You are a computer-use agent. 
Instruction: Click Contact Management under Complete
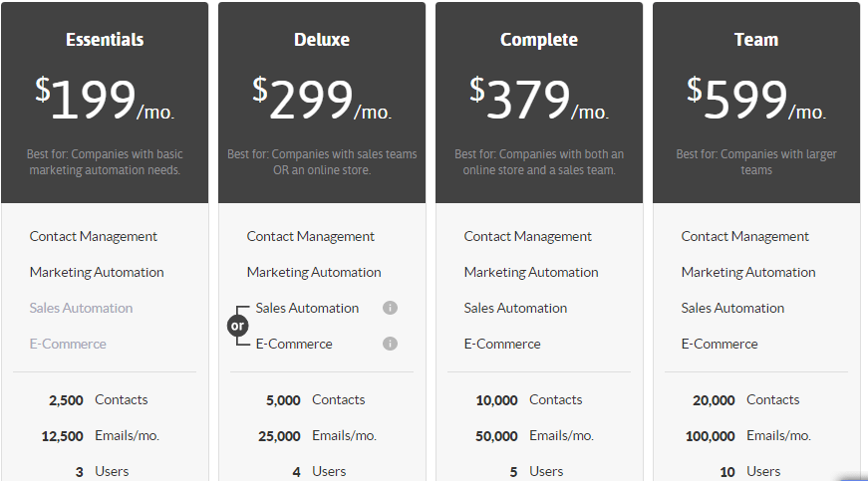pos(527,237)
